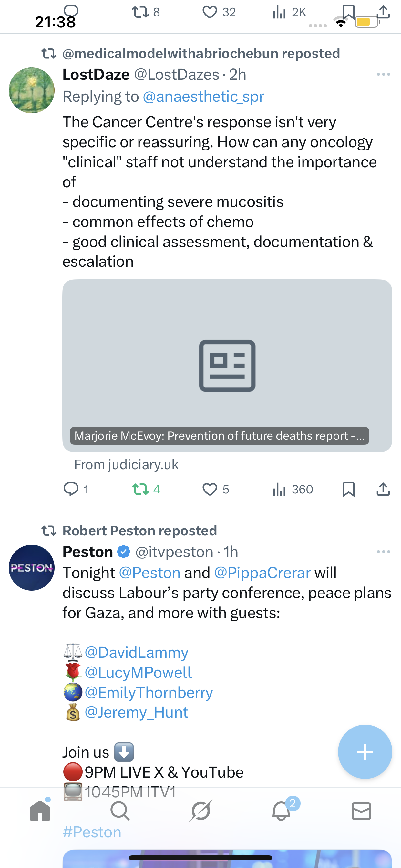Open the judiciary.uk Marjorie McEvoy link card
401x868 pixels.
tap(227, 366)
